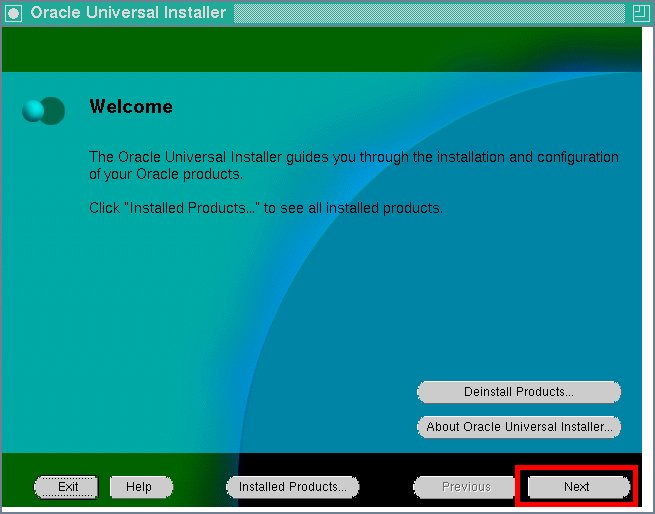Exit the Oracle Universal Installer
655x514 pixels.
(66, 487)
